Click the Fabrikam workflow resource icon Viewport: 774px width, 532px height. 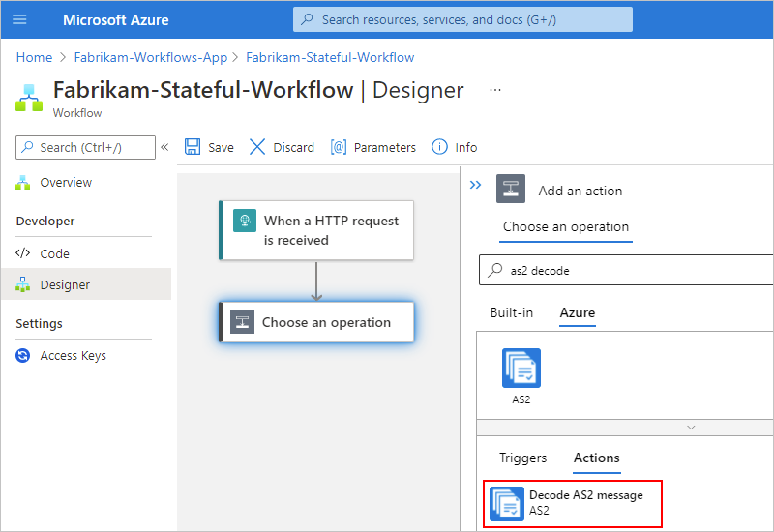(x=29, y=98)
